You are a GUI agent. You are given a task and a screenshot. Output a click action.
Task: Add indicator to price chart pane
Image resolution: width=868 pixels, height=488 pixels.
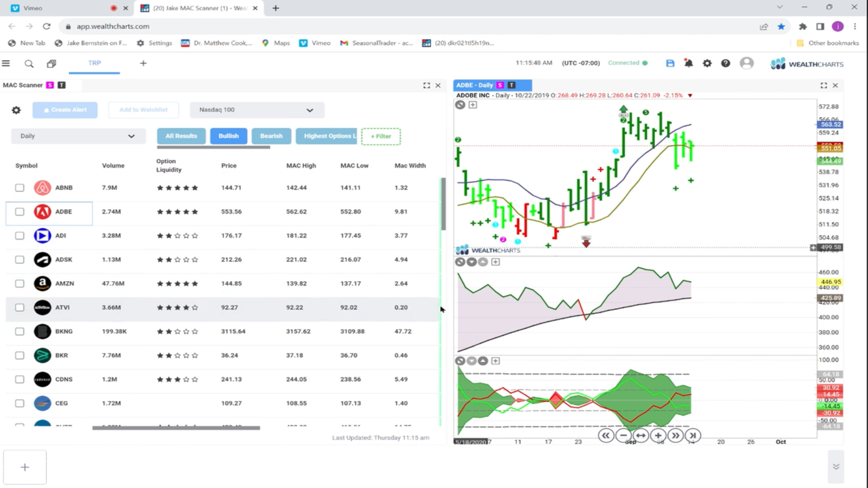click(472, 105)
